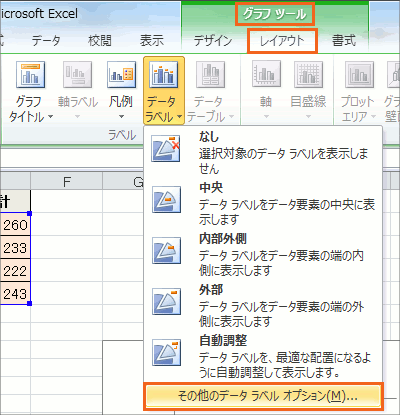Select column header G
Screen dimensions: 400x415
coord(123,182)
